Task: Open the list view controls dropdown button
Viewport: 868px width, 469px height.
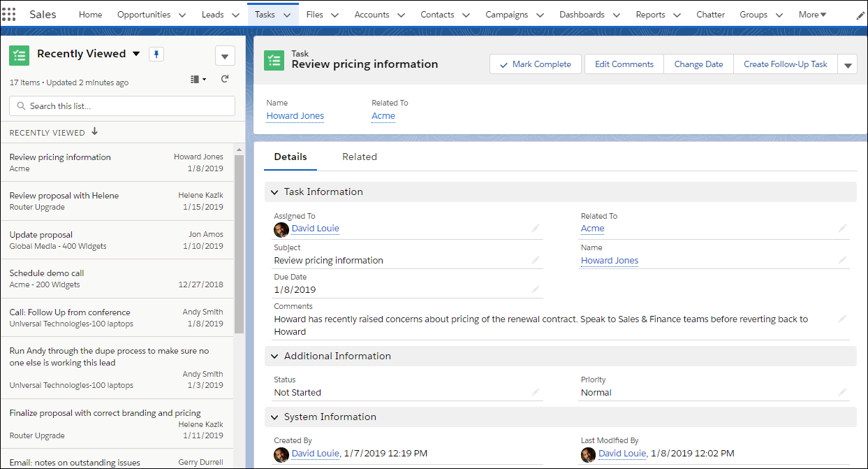Action: click(225, 56)
